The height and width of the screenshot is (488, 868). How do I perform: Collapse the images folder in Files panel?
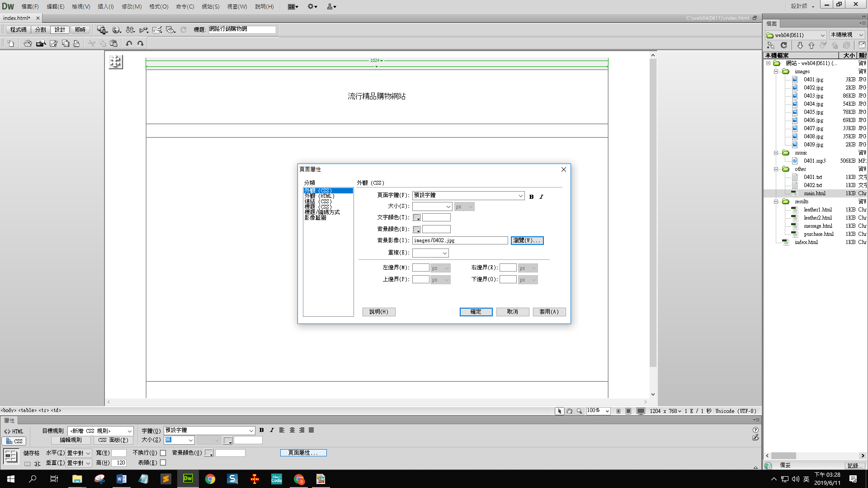tap(776, 71)
